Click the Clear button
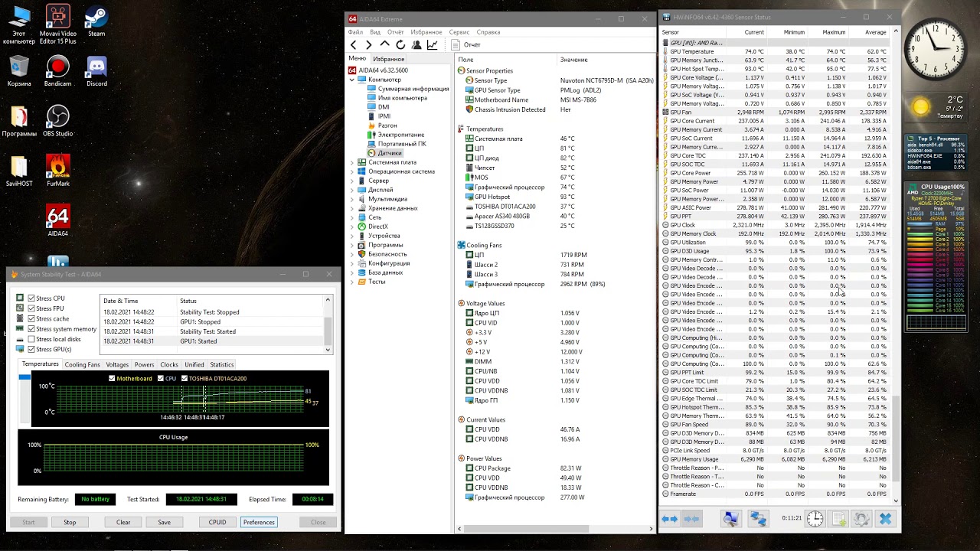Viewport: 980px width, 551px height. (x=123, y=522)
